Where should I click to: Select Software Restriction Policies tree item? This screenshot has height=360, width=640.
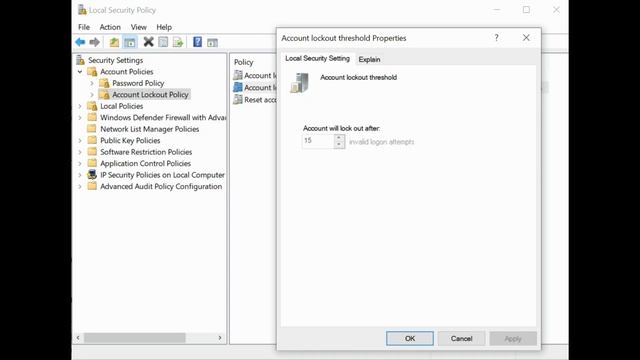pyautogui.click(x=146, y=152)
